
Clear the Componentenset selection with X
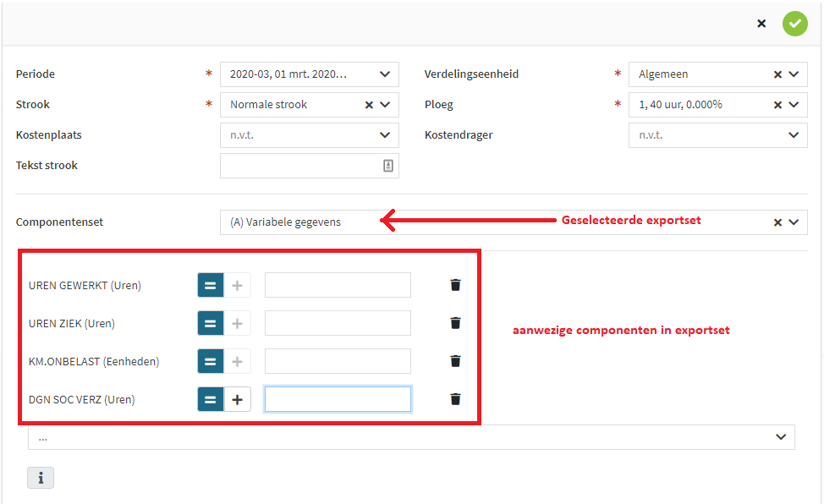[777, 222]
